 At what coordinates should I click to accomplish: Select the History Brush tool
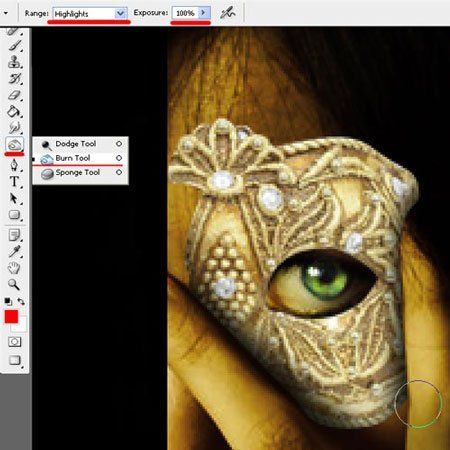coord(14,79)
